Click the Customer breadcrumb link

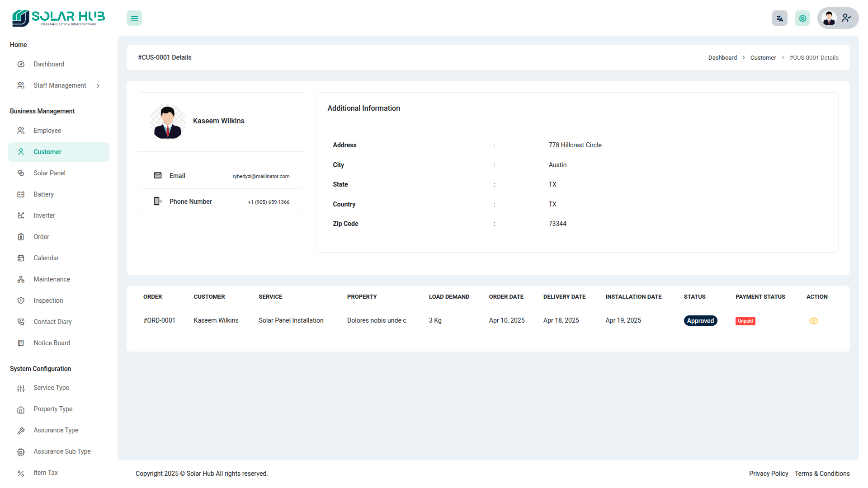763,58
